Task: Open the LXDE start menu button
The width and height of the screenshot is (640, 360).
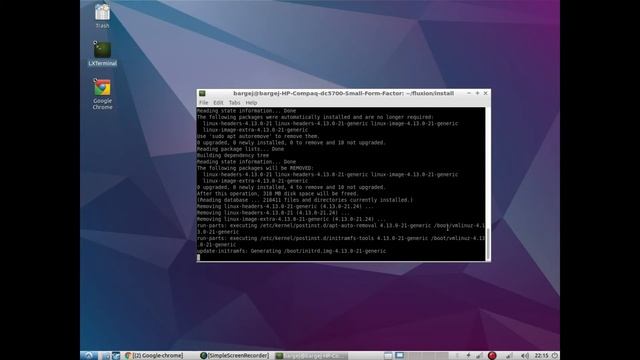Action: [x=89, y=356]
